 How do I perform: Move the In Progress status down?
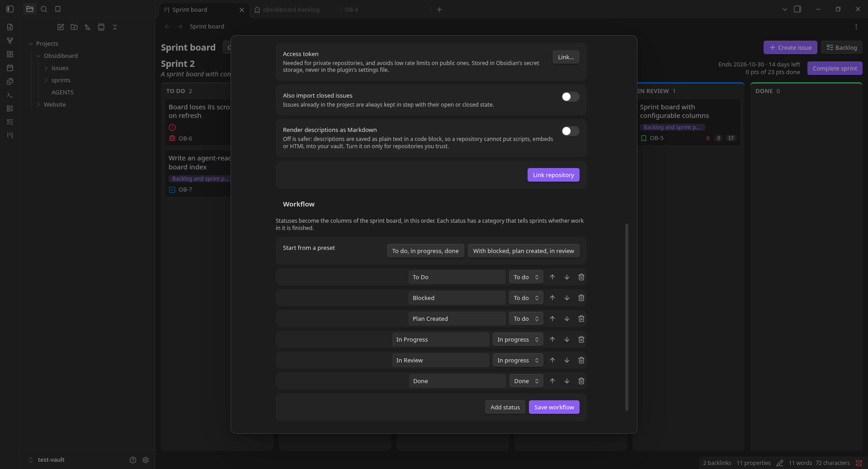point(567,339)
